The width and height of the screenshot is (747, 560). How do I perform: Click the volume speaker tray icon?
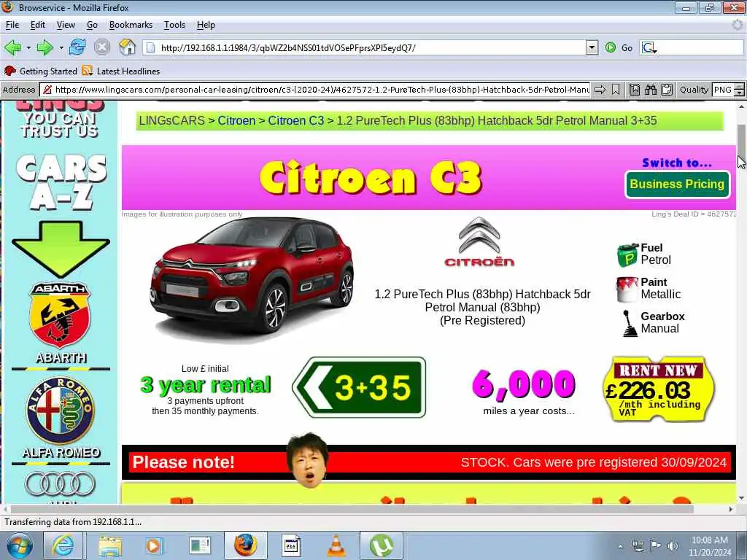click(673, 546)
